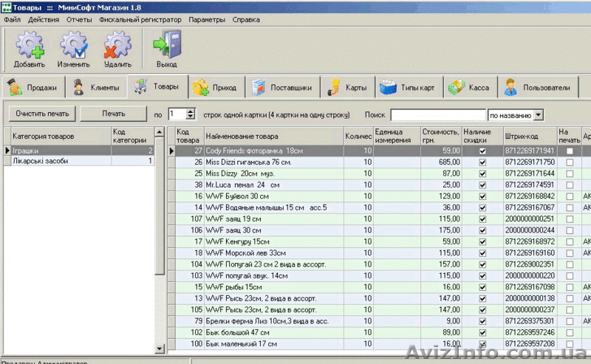Open the Клиенты tab icon

[79, 87]
